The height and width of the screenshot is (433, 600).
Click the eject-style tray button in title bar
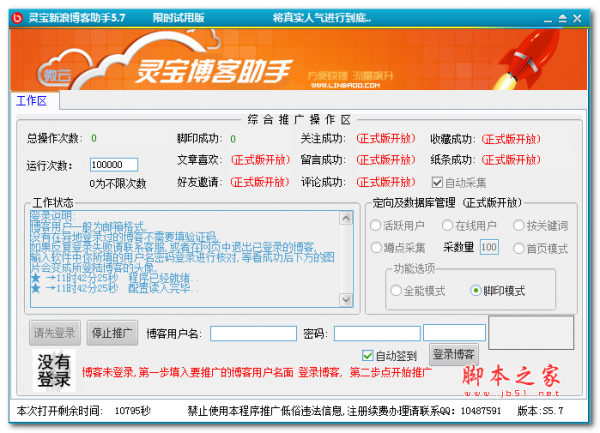tap(562, 18)
